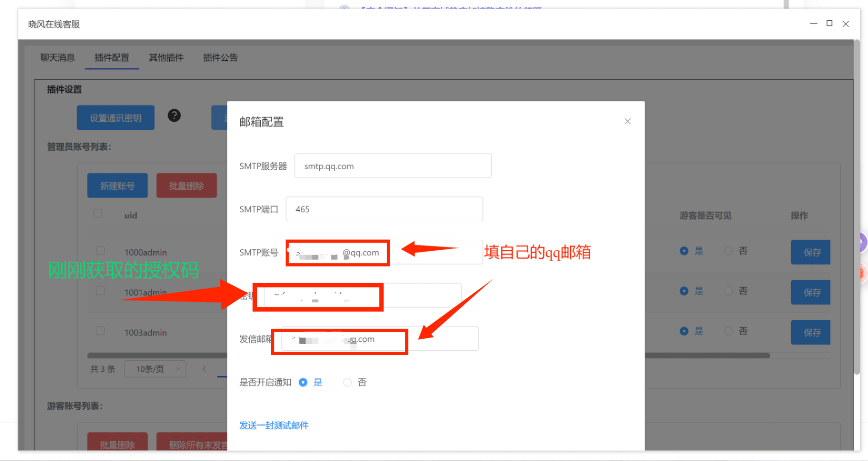Click the previous page arrow in pagination
Viewport: 868px width, 461px height.
204,369
